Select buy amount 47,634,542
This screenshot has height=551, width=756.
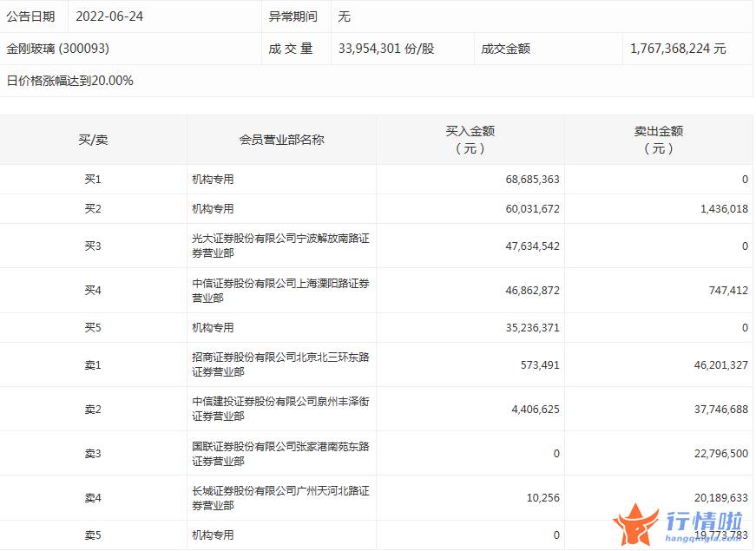(532, 246)
